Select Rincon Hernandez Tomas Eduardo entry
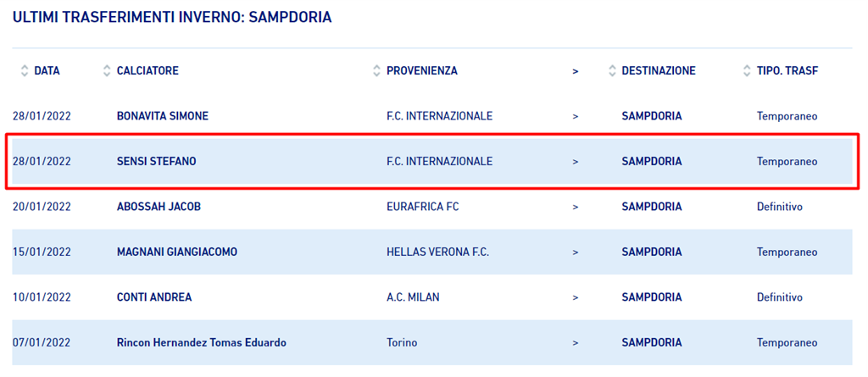Image resolution: width=868 pixels, height=377 pixels. tap(201, 342)
